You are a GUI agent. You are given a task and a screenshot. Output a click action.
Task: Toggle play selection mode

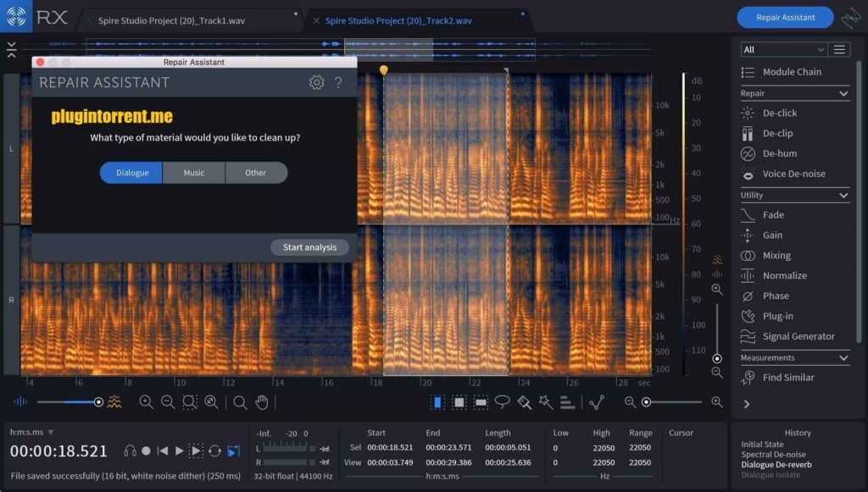pyautogui.click(x=196, y=451)
